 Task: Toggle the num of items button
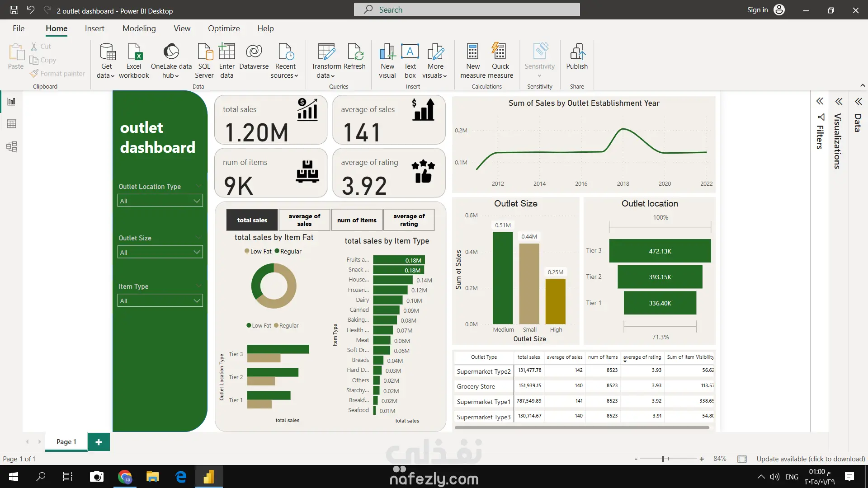click(x=357, y=220)
